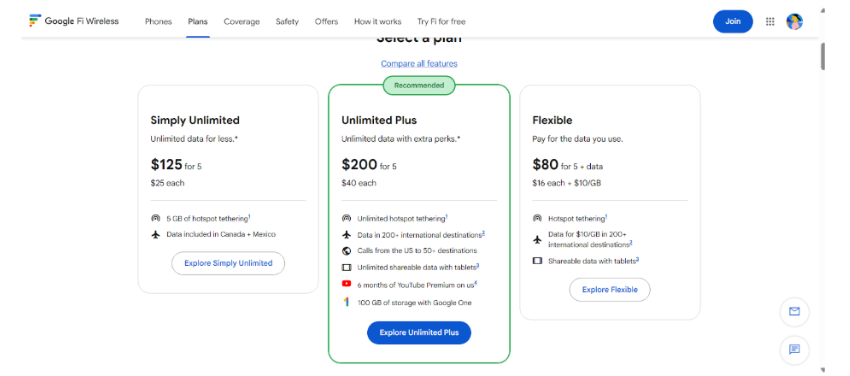Click globe icon beside Calls from the US

pos(346,251)
